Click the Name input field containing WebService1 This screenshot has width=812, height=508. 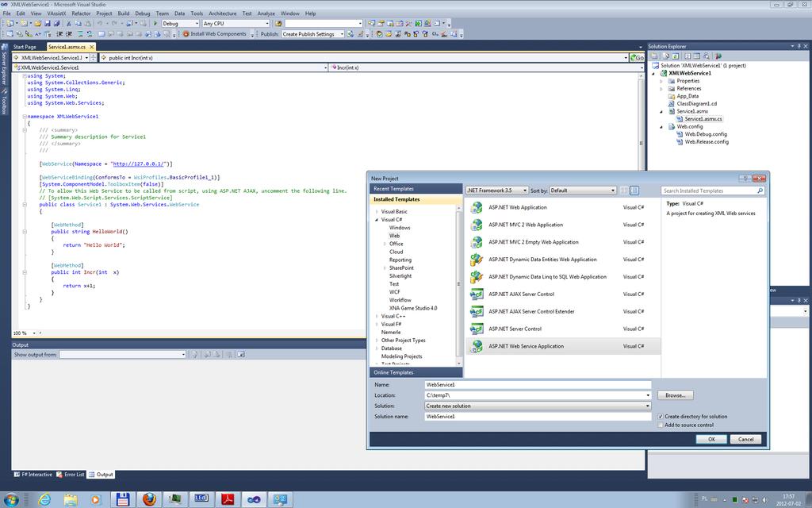tap(538, 385)
